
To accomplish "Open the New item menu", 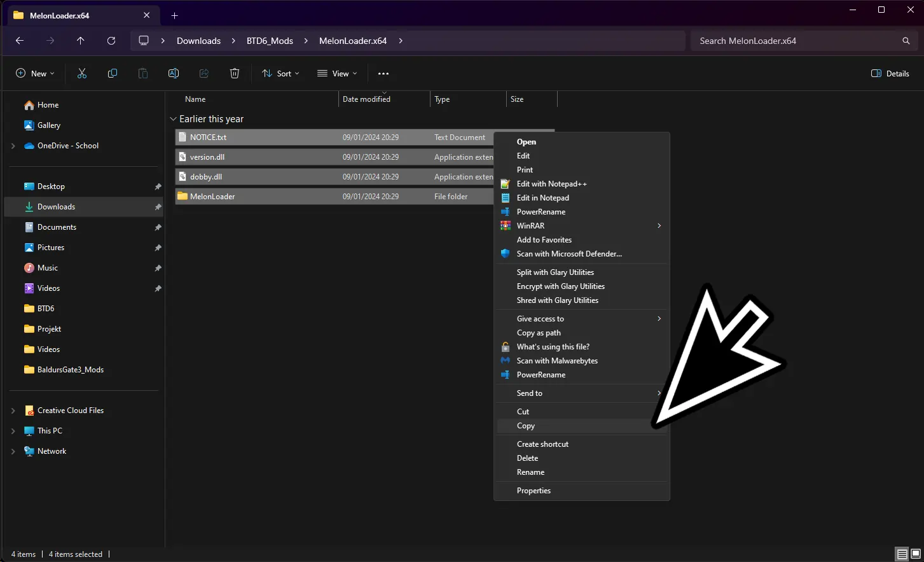I will coord(35,73).
